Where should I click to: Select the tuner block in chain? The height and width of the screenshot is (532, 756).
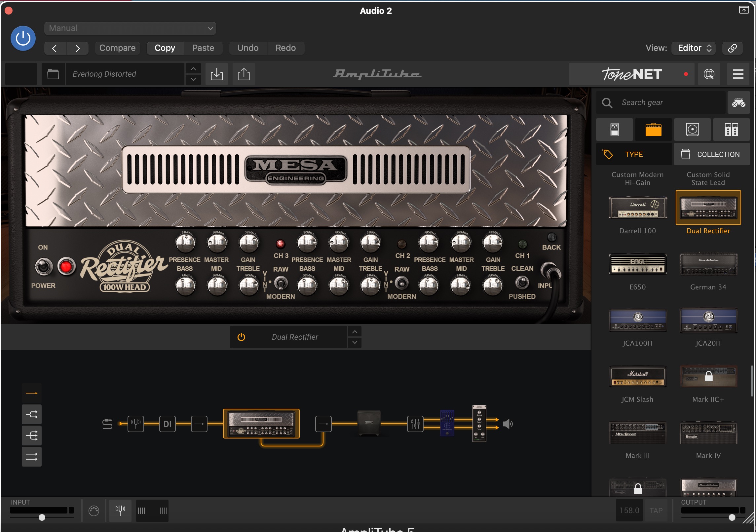click(x=136, y=424)
